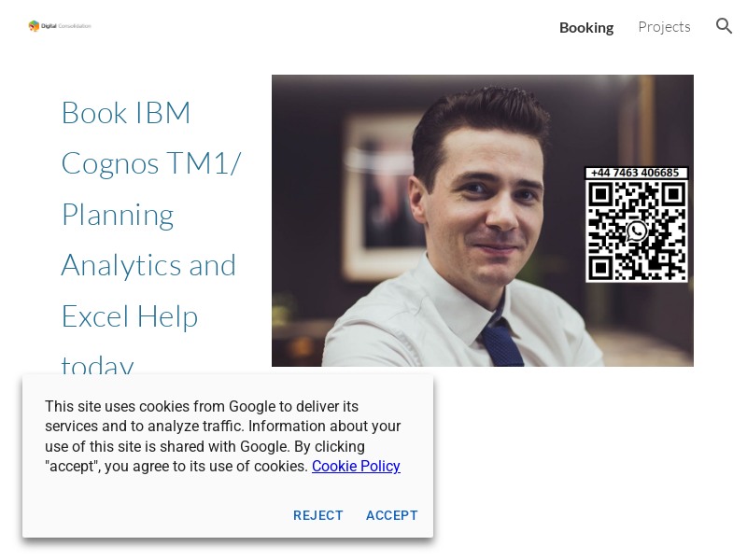Accept the Google cookies
The width and height of the screenshot is (747, 560).
coord(391,515)
